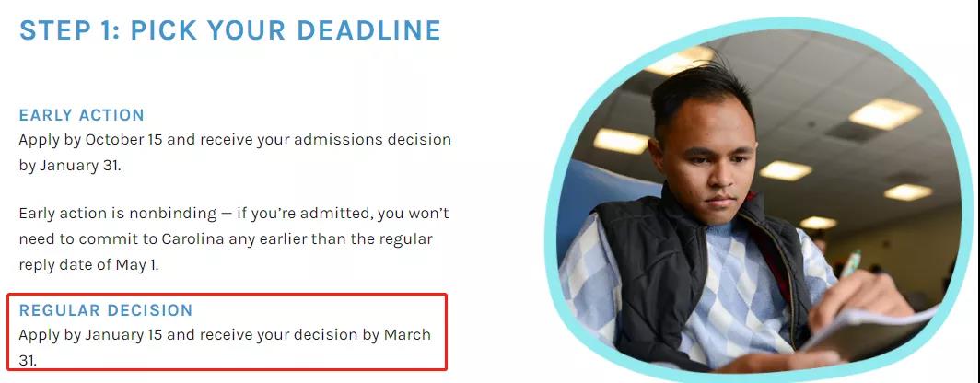
Task: Click the 'Step 1: Pick Your Deadline' heading
Action: (x=229, y=30)
